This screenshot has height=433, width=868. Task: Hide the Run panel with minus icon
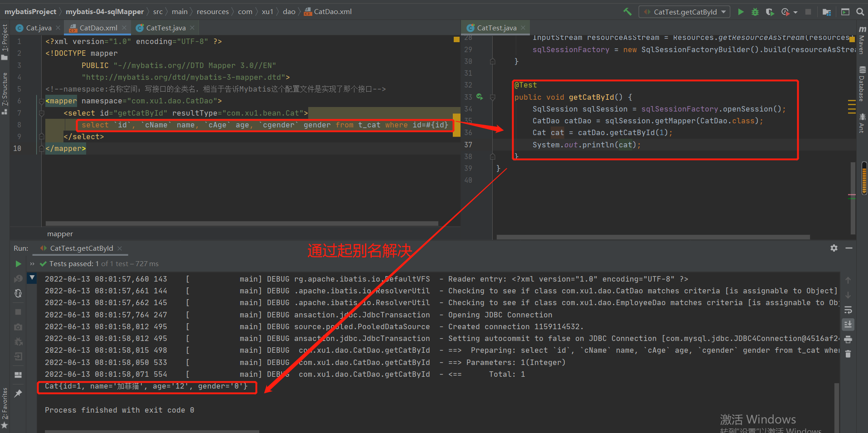[849, 248]
